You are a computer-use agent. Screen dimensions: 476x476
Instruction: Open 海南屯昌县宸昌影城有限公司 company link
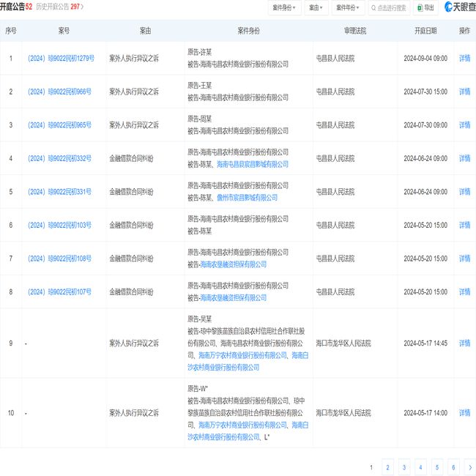pos(252,165)
